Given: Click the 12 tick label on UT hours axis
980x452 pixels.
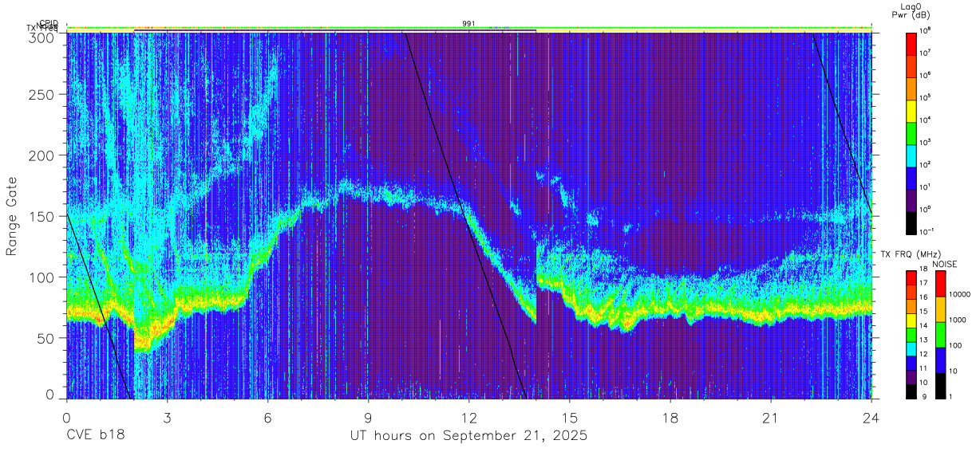Looking at the screenshot, I should click(x=469, y=419).
